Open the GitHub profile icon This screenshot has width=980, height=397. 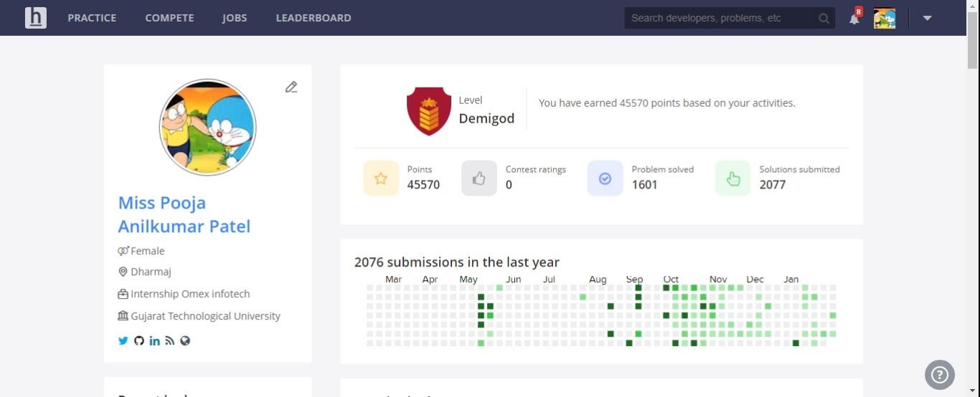[139, 341]
